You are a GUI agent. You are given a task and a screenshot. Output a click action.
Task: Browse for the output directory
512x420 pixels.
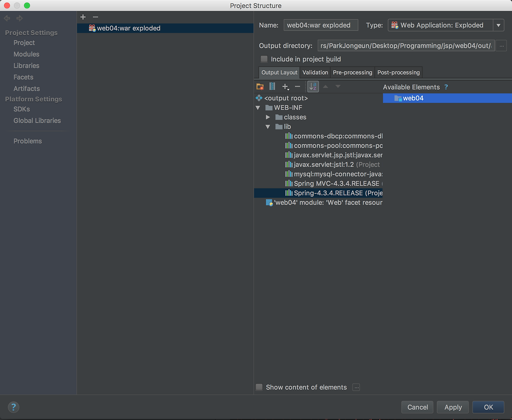[x=502, y=46]
